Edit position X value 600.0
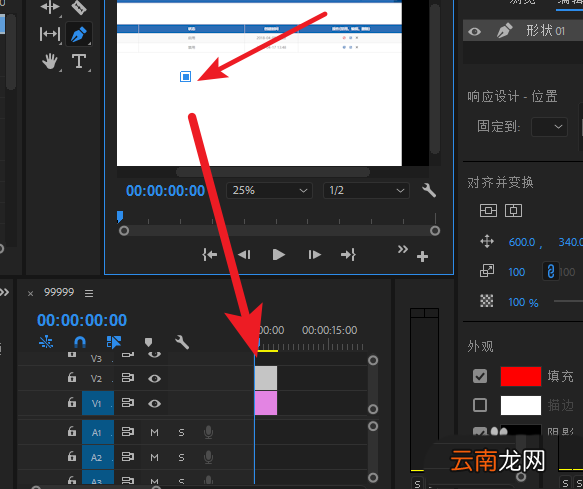 522,242
